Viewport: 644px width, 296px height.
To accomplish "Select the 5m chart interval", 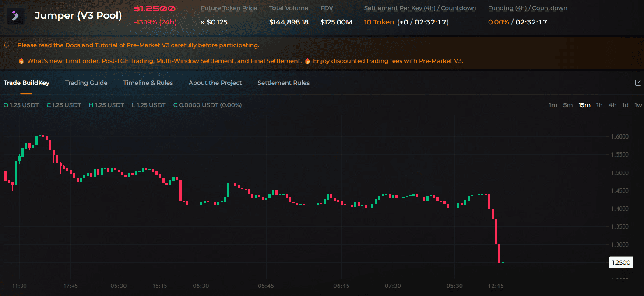I will click(x=568, y=105).
